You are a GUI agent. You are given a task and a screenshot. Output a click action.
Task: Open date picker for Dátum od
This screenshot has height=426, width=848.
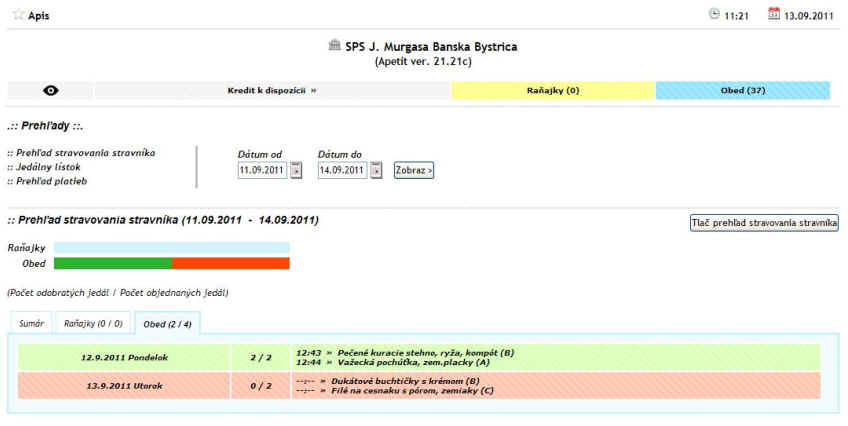(x=296, y=170)
